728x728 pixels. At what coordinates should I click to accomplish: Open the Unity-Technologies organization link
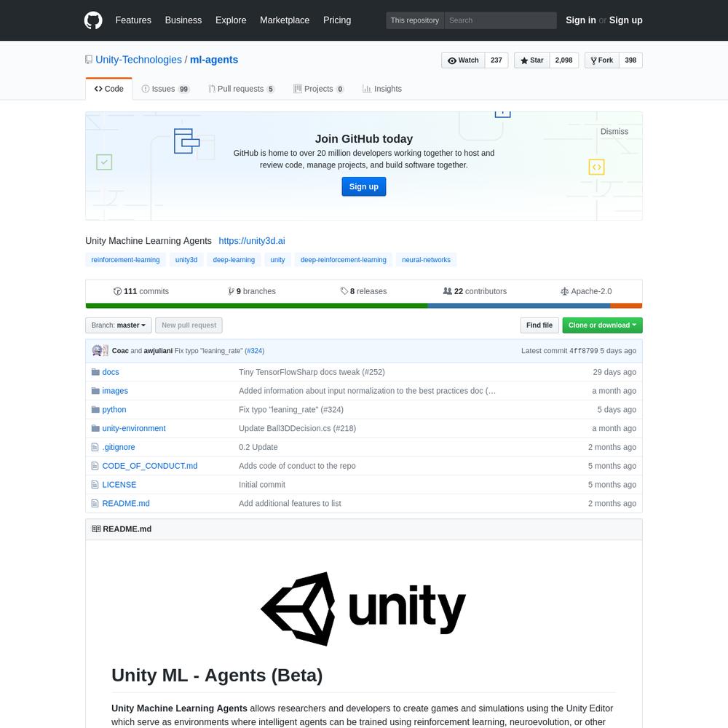(x=139, y=60)
